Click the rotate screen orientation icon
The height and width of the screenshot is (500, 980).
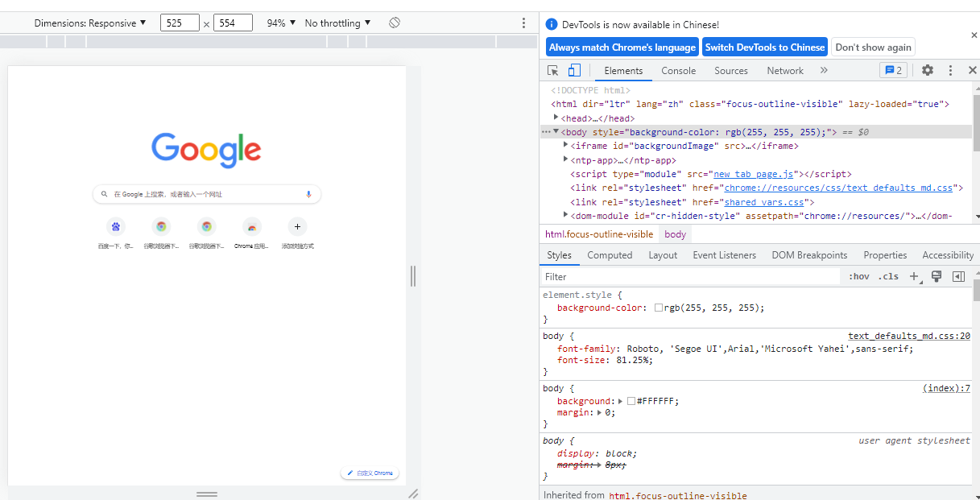tap(395, 23)
